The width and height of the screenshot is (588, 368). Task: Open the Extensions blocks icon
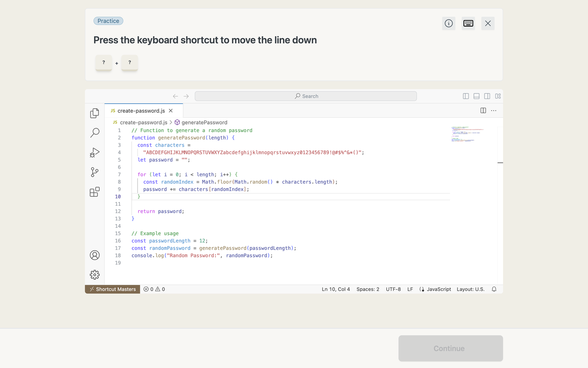click(x=95, y=192)
